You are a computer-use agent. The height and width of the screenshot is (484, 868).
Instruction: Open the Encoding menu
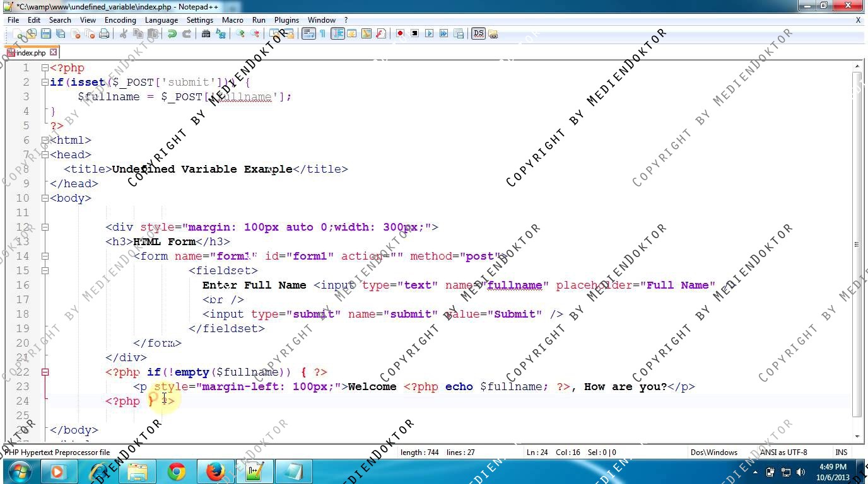(x=120, y=20)
